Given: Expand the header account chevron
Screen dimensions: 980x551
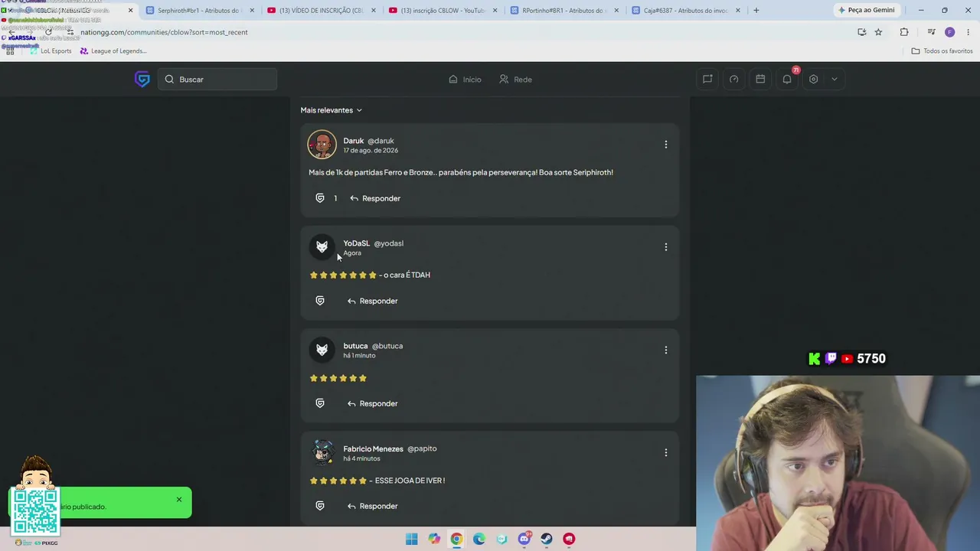Looking at the screenshot, I should tap(835, 79).
